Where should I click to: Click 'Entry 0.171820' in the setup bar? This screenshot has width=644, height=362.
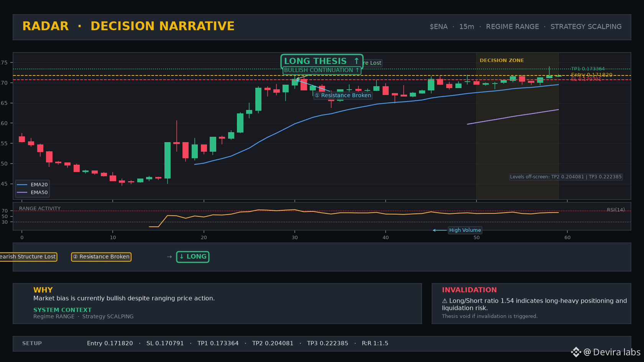110,344
